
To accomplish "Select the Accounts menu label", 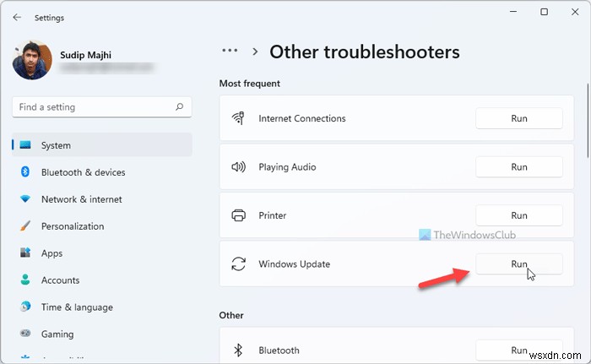I will [60, 280].
